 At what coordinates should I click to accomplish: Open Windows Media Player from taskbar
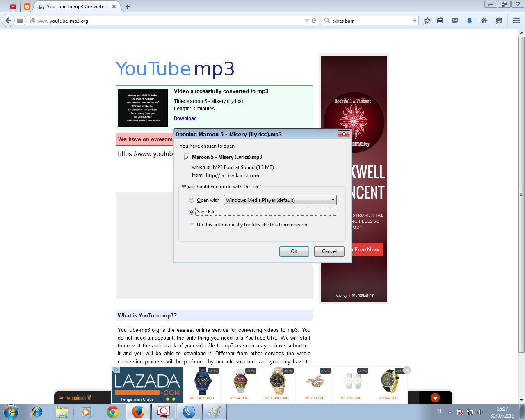[x=87, y=412]
